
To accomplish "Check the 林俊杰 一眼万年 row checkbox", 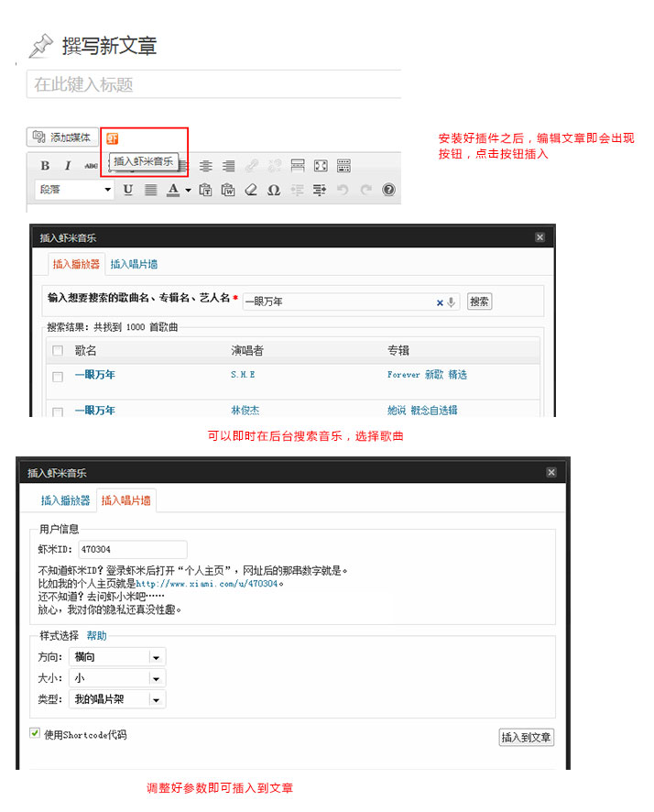I will click(x=58, y=412).
